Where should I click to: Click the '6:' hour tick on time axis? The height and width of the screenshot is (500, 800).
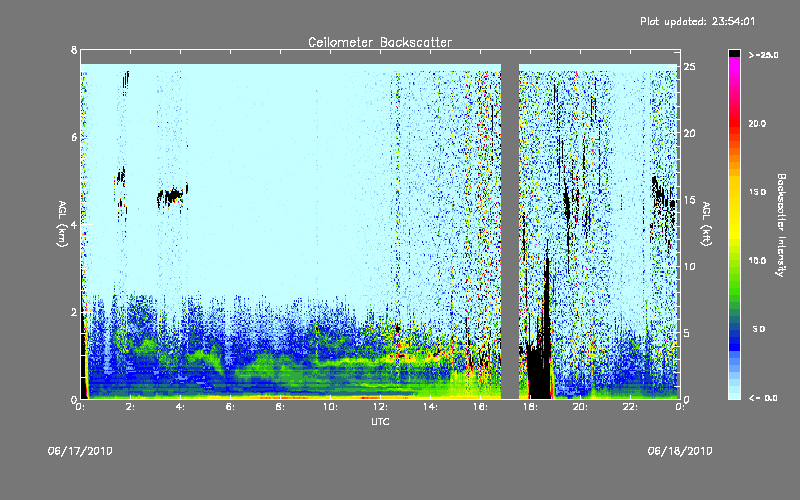coord(230,407)
